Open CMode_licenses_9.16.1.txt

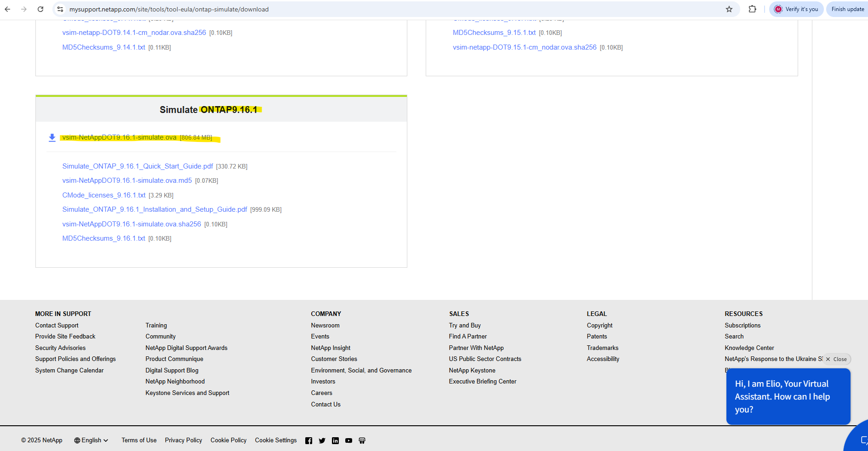pyautogui.click(x=104, y=195)
